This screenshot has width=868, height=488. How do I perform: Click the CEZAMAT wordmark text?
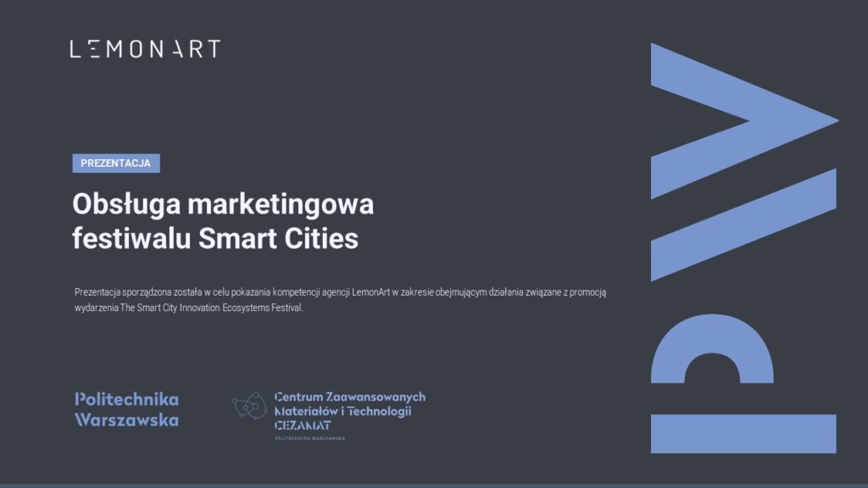303,425
